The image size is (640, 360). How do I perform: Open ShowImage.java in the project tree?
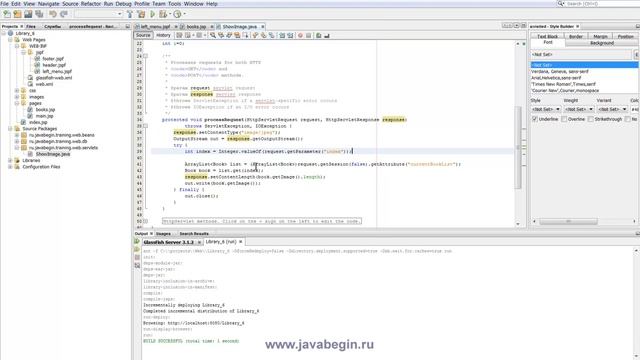(x=52, y=154)
